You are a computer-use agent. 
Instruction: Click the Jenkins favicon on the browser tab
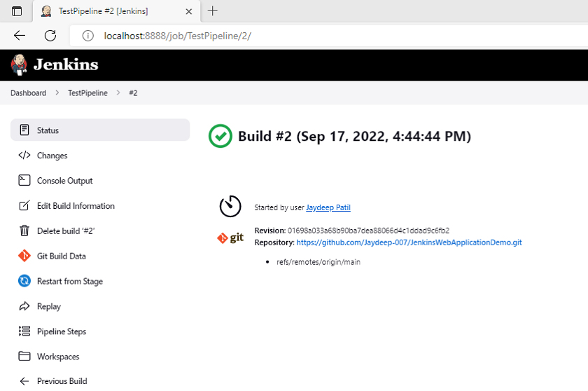(46, 11)
